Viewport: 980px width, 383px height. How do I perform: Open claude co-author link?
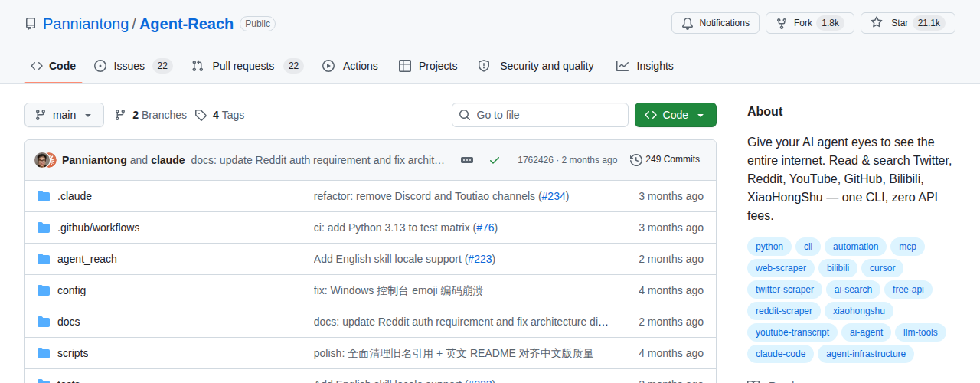[x=168, y=160]
